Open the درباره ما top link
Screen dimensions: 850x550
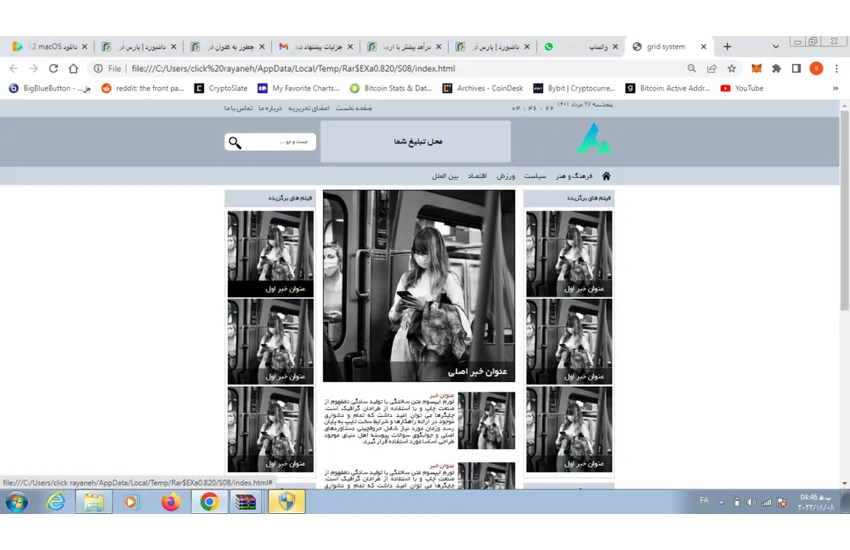[x=270, y=108]
